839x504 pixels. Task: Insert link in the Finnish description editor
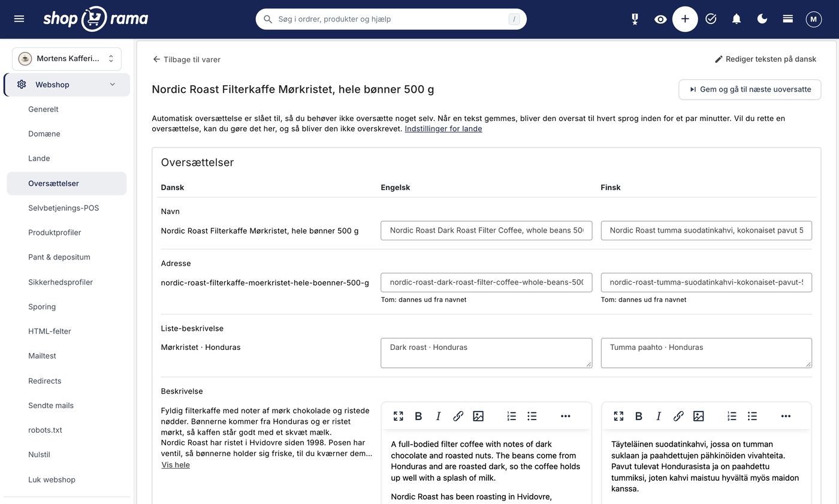pos(678,416)
